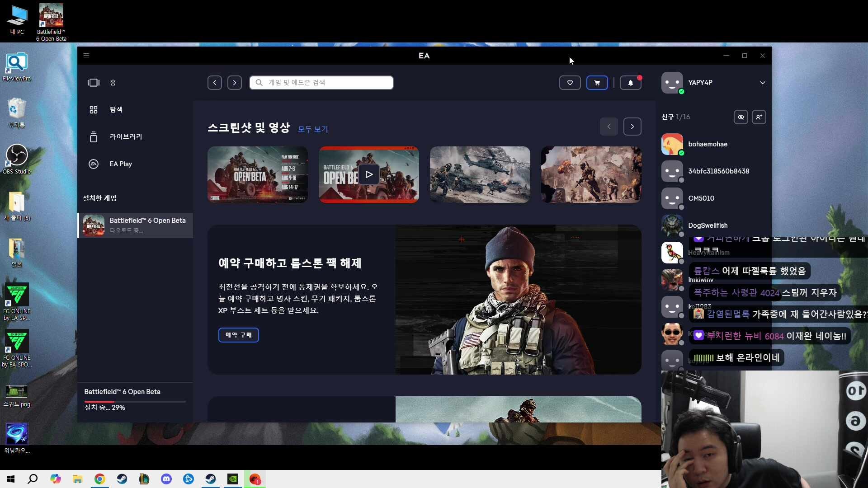Click the 예약 구매 (Pre-order) button

pyautogui.click(x=239, y=335)
